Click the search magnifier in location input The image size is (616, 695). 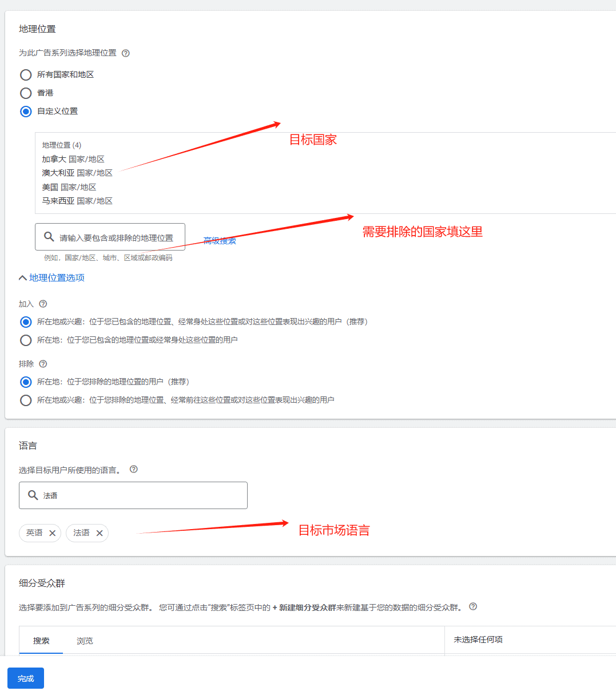click(x=49, y=237)
